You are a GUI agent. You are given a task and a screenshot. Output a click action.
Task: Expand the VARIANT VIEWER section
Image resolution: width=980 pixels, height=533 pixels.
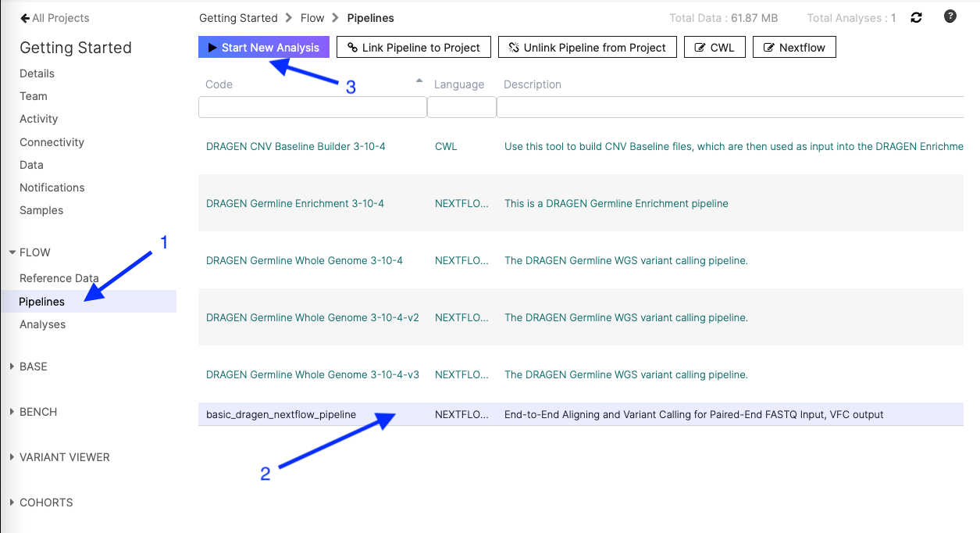pos(59,457)
